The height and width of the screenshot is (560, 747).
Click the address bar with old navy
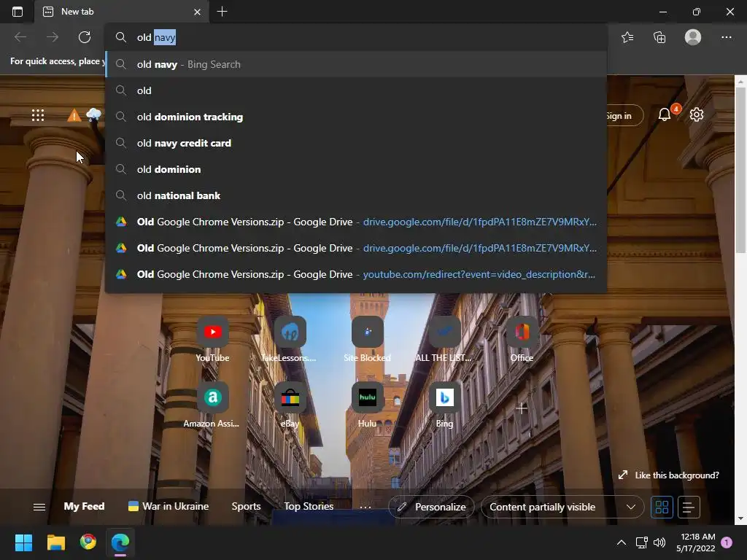pyautogui.click(x=355, y=37)
